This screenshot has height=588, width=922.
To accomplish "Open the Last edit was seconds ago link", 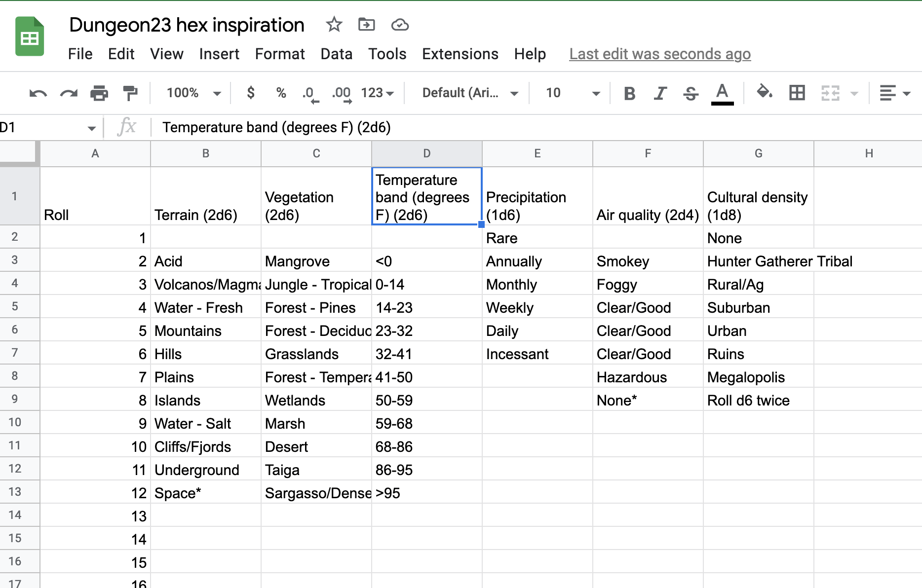I will (x=659, y=54).
